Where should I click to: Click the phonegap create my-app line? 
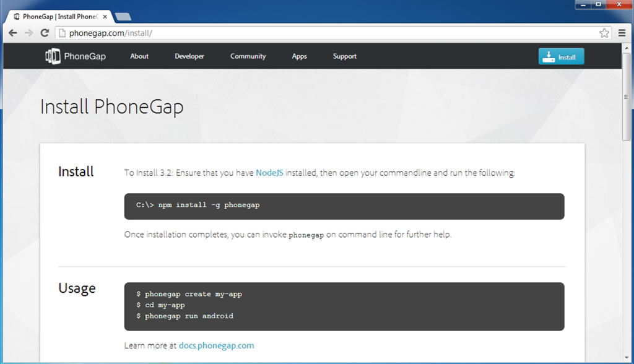click(189, 294)
